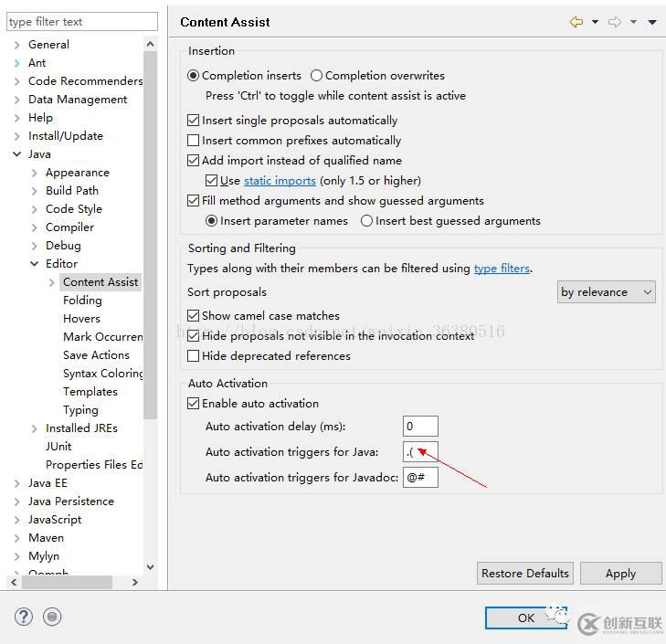Open the type filters link
This screenshot has height=644, width=666.
(502, 269)
